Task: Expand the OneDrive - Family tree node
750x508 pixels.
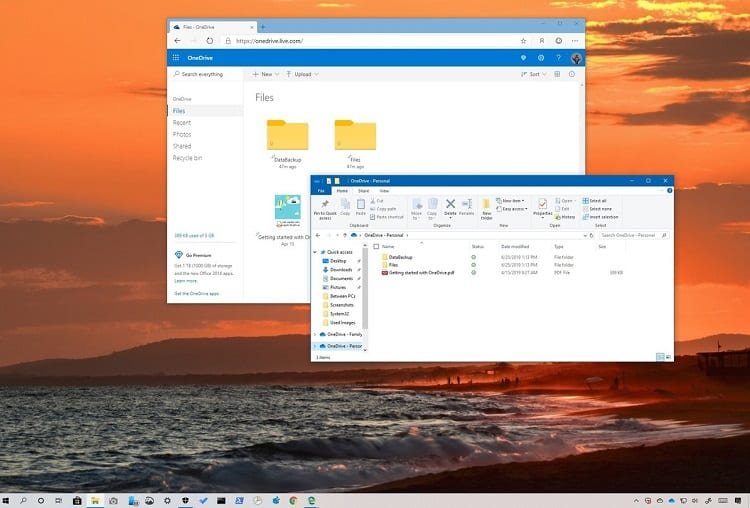Action: pos(315,334)
